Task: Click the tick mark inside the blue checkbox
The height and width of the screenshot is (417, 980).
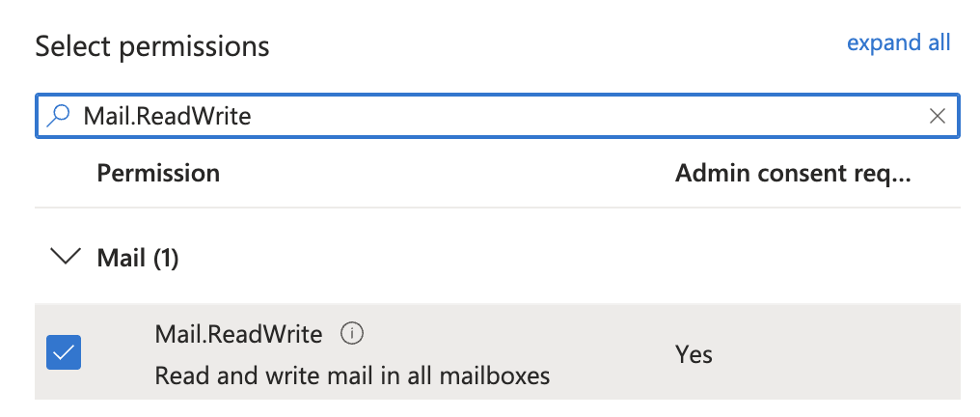Action: (64, 353)
